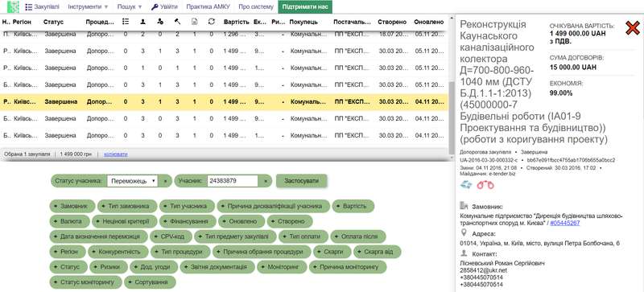Screen dimensions: 644x292
Task: Add the CPV-код filter
Action: click(171, 236)
